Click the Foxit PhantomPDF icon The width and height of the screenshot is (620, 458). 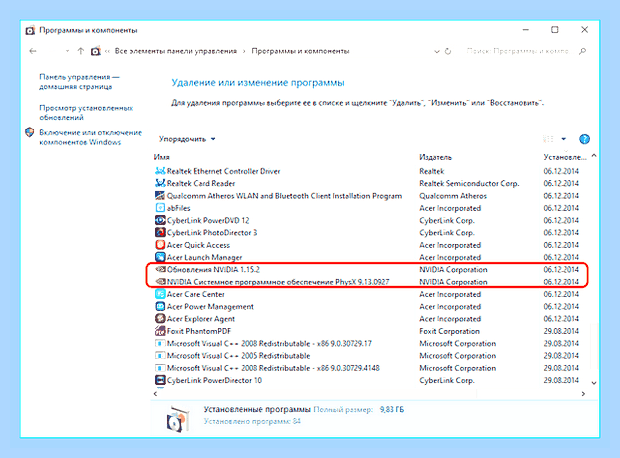click(160, 331)
